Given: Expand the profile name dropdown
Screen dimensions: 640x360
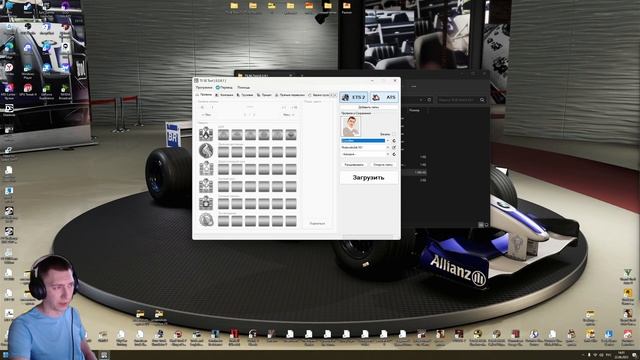Looking at the screenshot, I should click(388, 147).
